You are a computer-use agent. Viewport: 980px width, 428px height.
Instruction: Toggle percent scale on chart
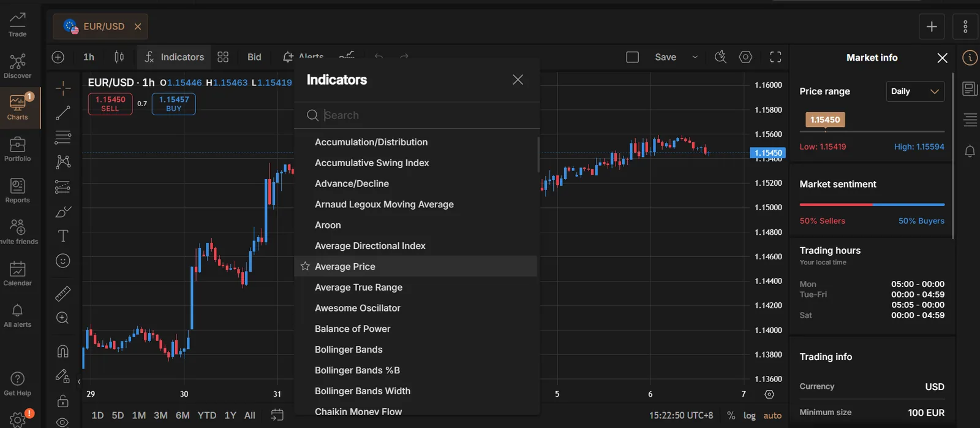click(x=731, y=415)
